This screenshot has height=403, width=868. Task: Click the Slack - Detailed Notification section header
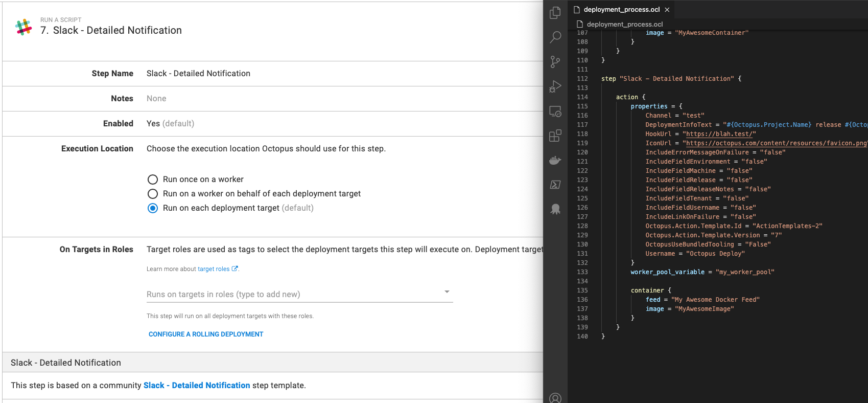tap(273, 363)
